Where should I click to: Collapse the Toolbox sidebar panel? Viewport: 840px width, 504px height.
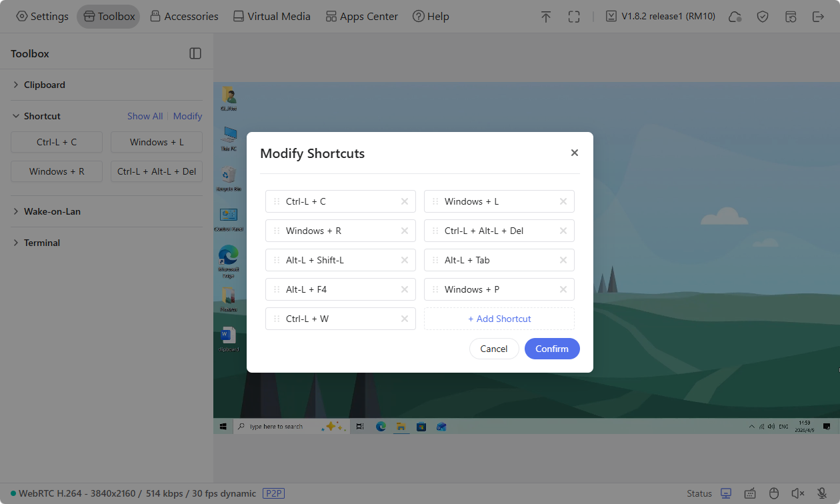195,53
